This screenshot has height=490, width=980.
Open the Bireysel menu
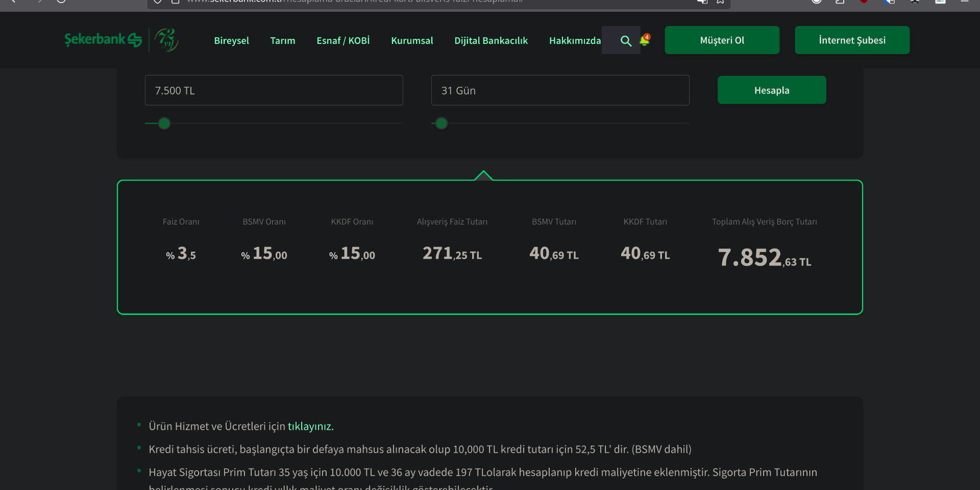point(231,40)
